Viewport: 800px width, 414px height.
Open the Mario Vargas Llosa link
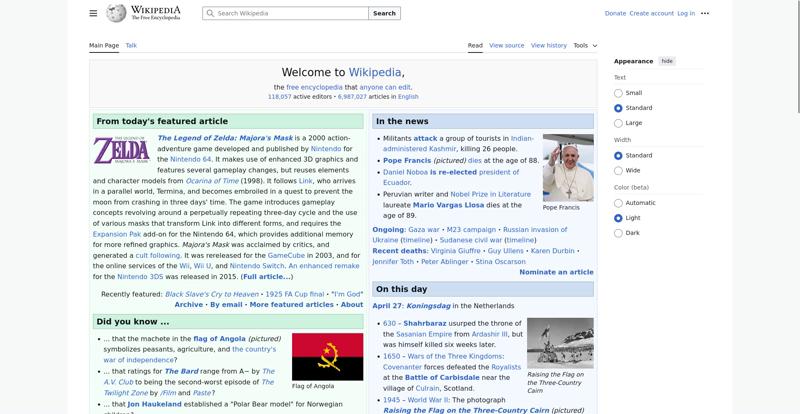tap(449, 205)
